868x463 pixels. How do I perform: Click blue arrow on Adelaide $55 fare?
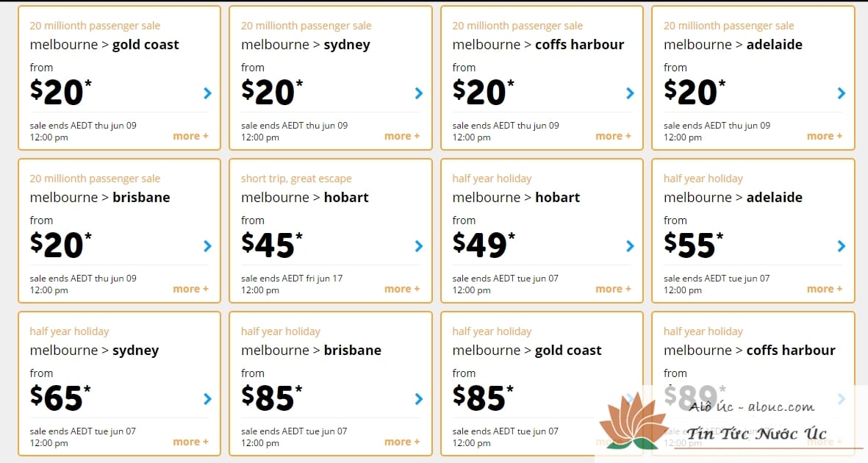coord(842,246)
